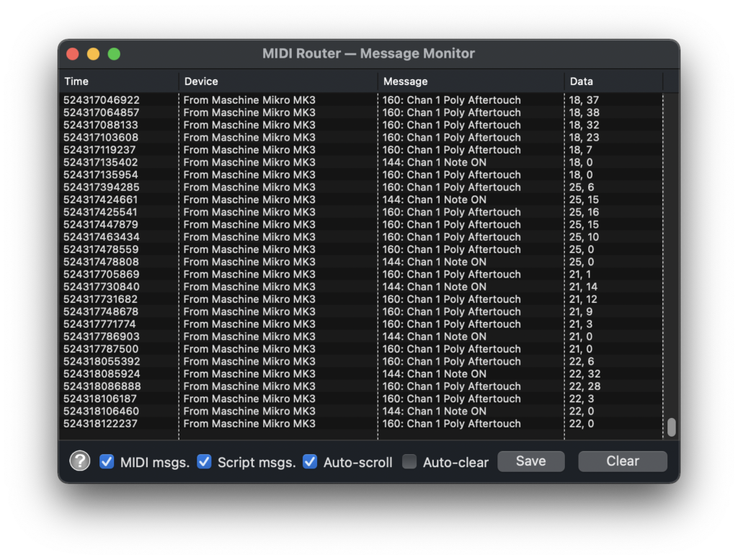Click the Device column header
Screen dimensions: 738x560
278,81
